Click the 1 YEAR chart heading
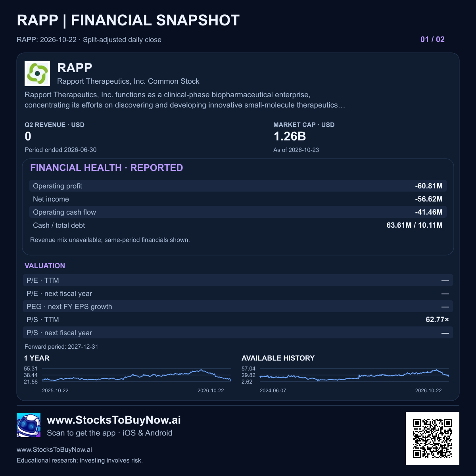 click(x=36, y=358)
